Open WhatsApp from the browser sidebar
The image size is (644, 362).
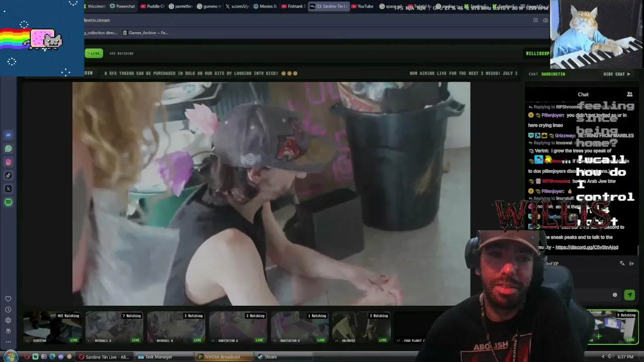[9, 149]
